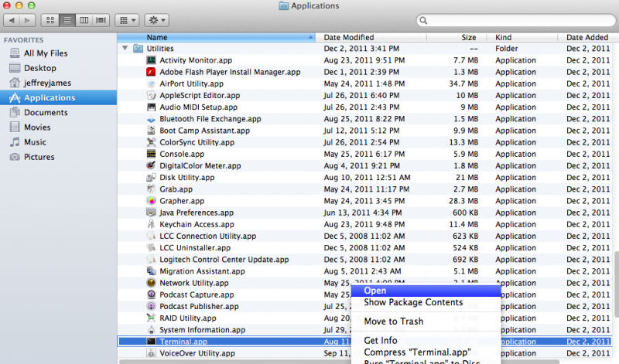619x364 pixels.
Task: Select the DigitalColor Meter.app icon
Action: click(x=152, y=165)
